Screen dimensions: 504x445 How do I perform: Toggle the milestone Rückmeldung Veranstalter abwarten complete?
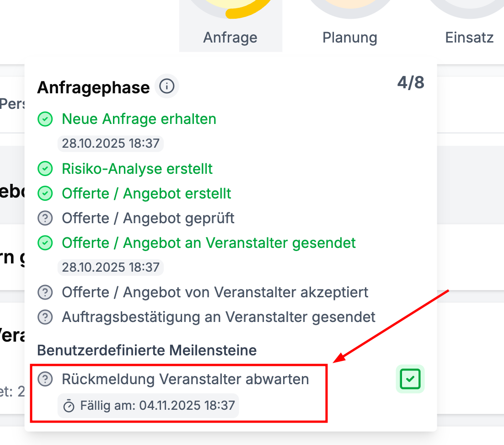point(410,379)
